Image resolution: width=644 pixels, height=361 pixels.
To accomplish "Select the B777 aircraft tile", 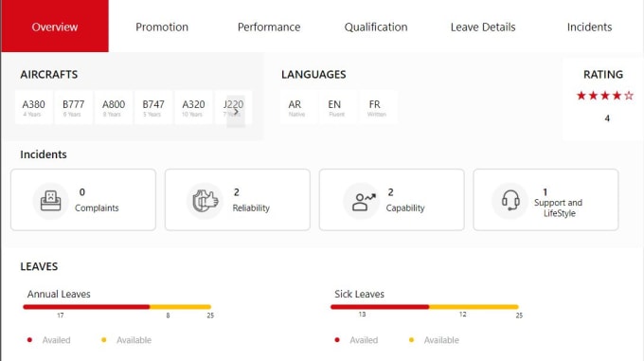I will (74, 108).
